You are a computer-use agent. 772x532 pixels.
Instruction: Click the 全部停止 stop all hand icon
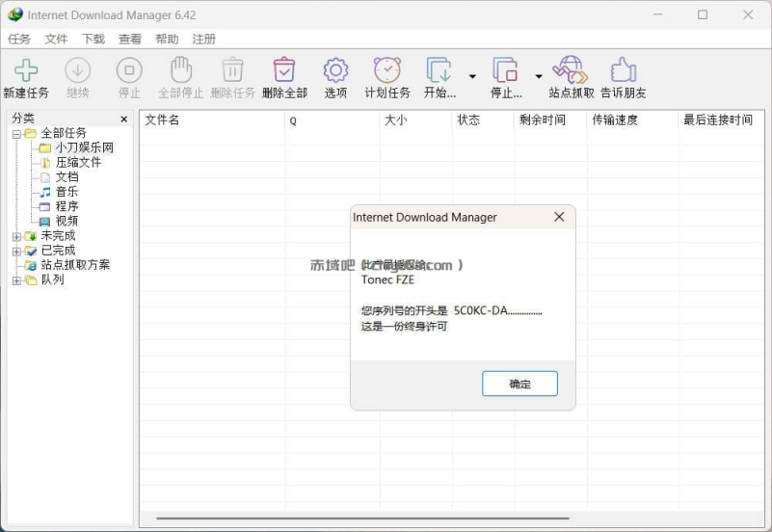pos(180,70)
